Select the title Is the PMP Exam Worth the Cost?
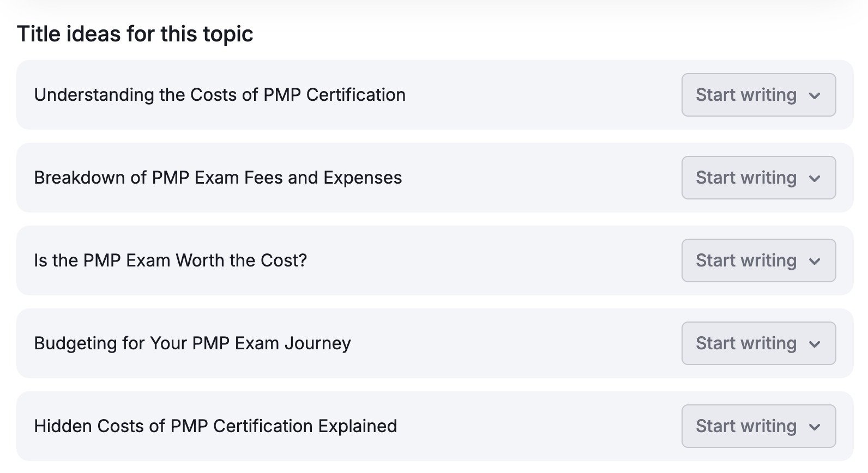Screen dimensions: 868x473 click(171, 260)
